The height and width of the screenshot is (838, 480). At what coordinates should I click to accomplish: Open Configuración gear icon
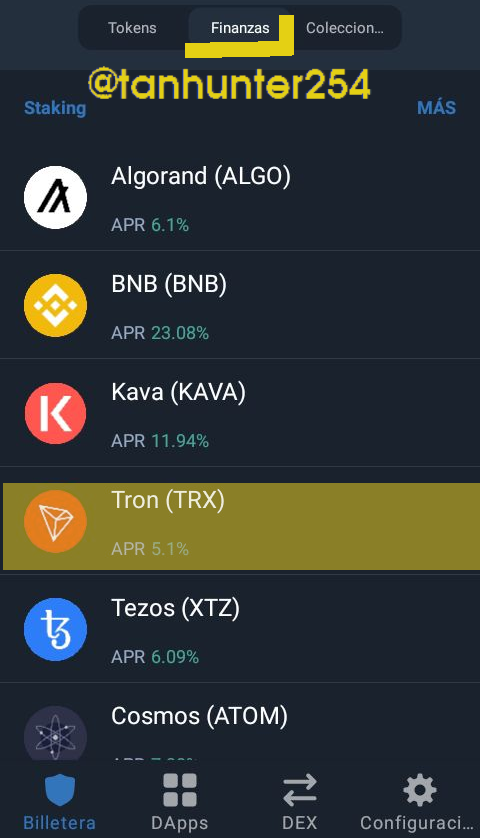tap(420, 789)
